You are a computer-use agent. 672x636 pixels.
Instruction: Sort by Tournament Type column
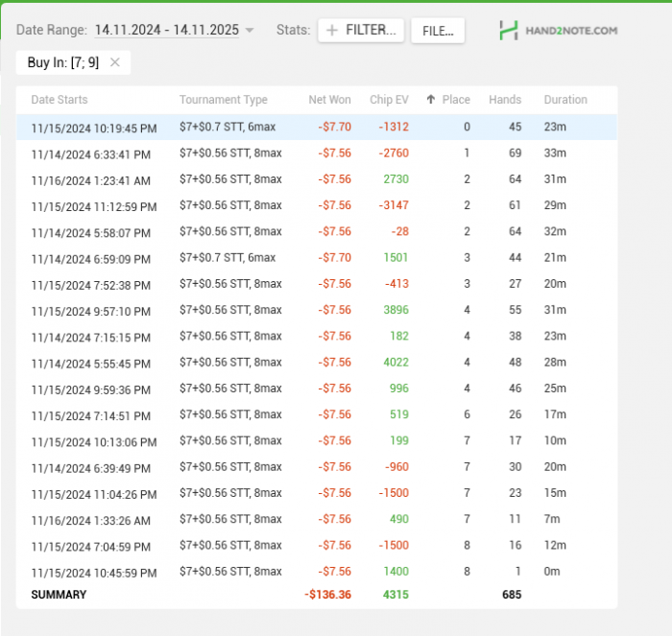click(x=223, y=100)
